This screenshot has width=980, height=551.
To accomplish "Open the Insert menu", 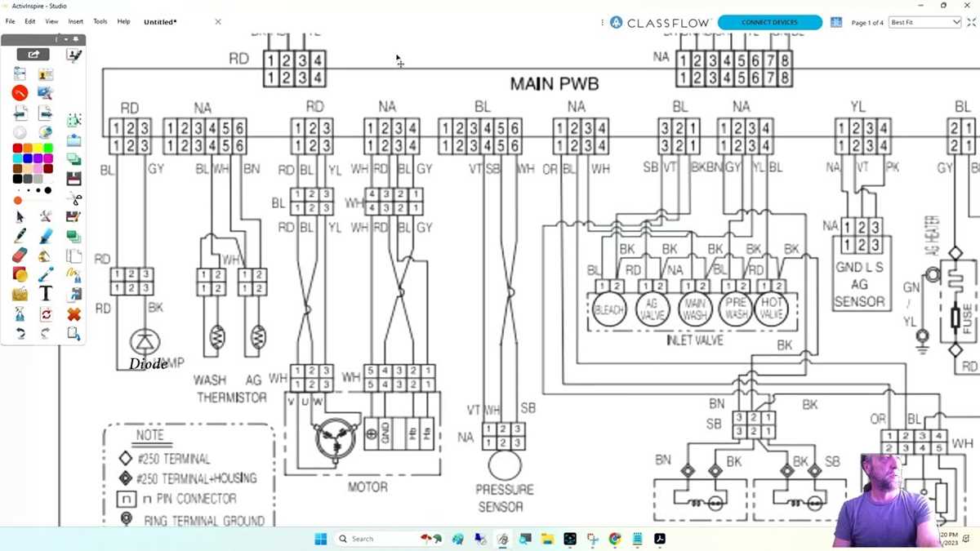I will 76,22.
